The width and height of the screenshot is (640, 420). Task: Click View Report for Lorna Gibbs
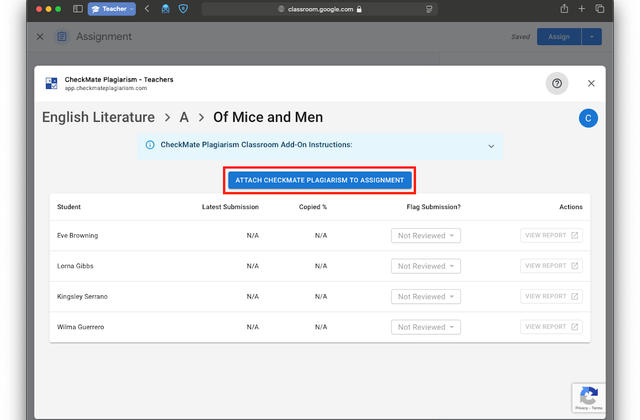pos(551,266)
